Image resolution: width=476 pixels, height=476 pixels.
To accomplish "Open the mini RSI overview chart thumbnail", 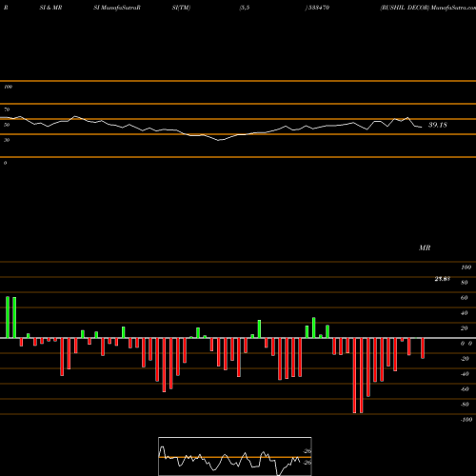I will [235, 456].
